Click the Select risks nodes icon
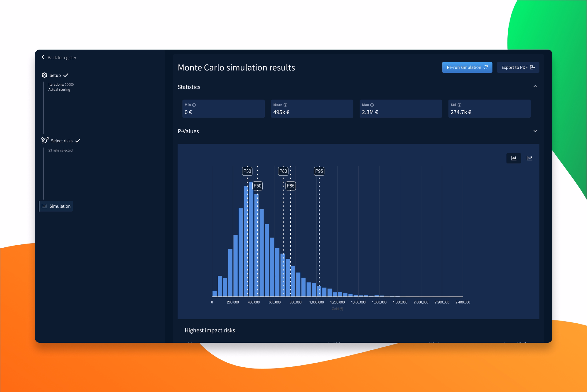Screen dimensions: 587x392 click(45, 141)
